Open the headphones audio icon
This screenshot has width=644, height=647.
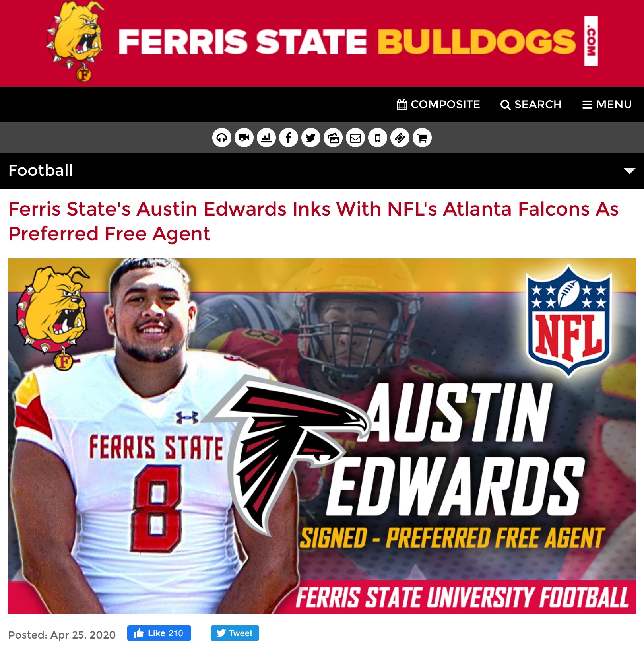222,138
